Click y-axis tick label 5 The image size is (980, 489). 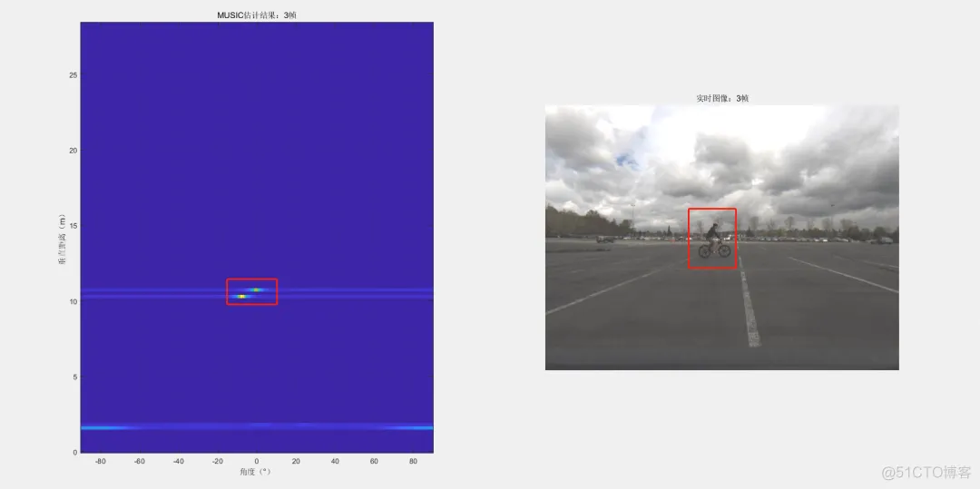(75, 377)
